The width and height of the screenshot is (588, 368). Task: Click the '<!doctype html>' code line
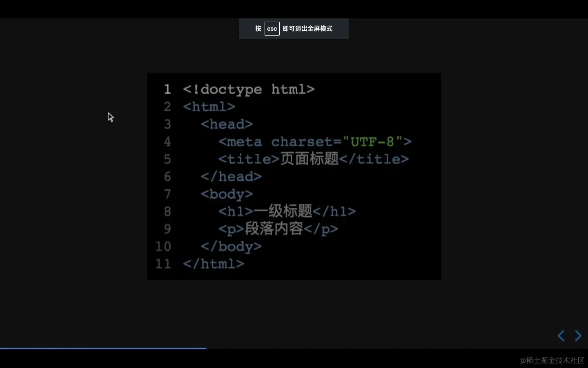point(249,89)
